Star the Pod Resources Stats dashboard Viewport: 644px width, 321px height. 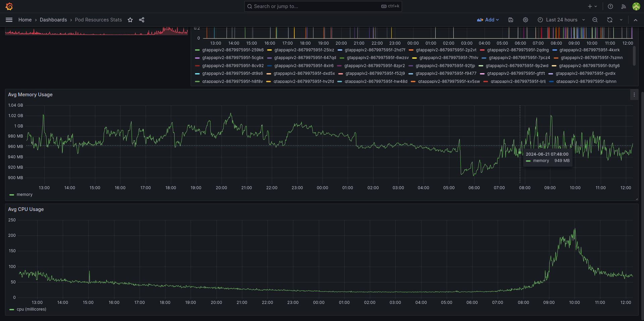click(x=130, y=20)
